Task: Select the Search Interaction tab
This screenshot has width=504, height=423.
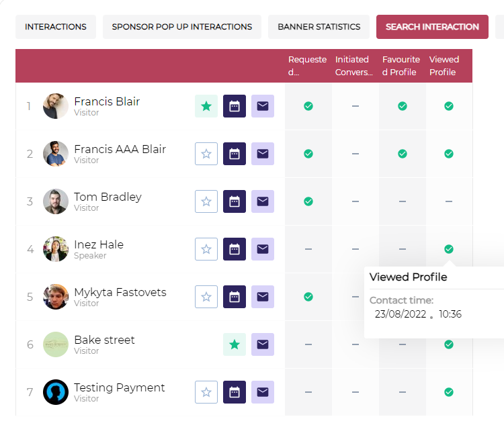Action: click(x=432, y=27)
